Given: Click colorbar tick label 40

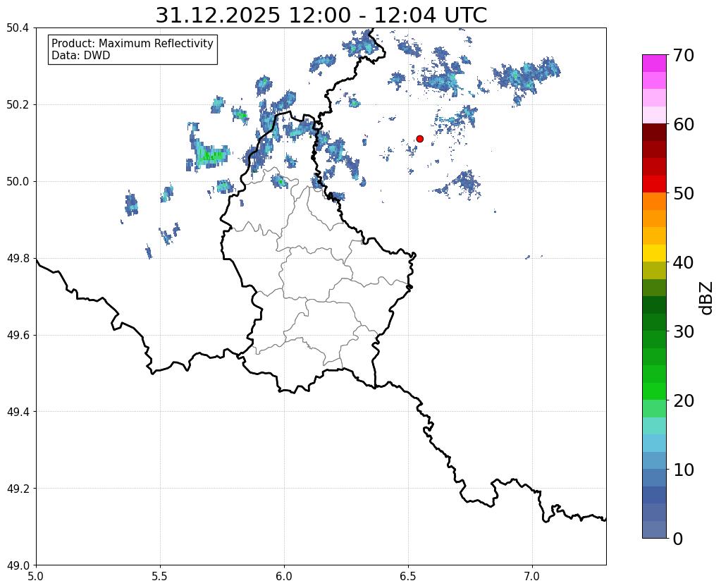Looking at the screenshot, I should pos(684,262).
